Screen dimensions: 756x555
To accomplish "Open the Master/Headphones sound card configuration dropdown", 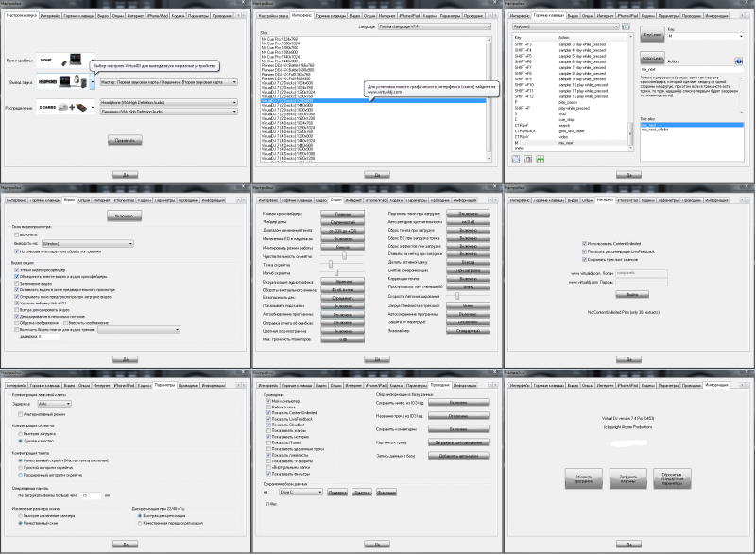I will [x=169, y=82].
